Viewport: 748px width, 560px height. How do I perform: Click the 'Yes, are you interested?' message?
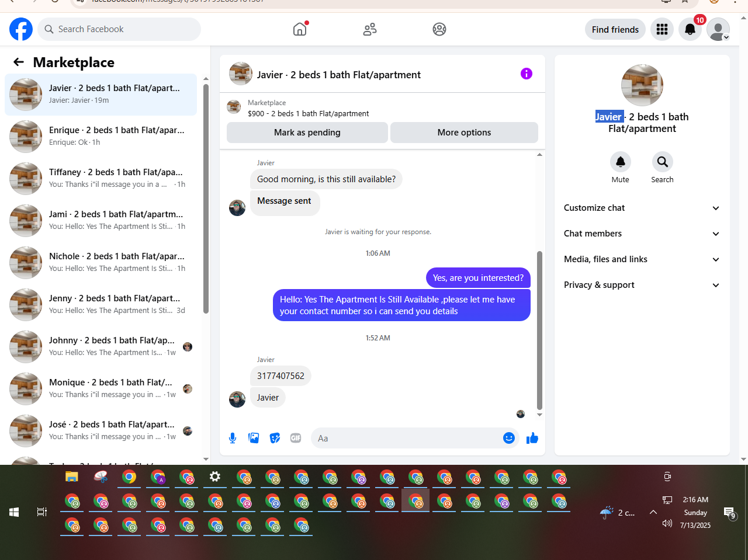[x=478, y=278]
